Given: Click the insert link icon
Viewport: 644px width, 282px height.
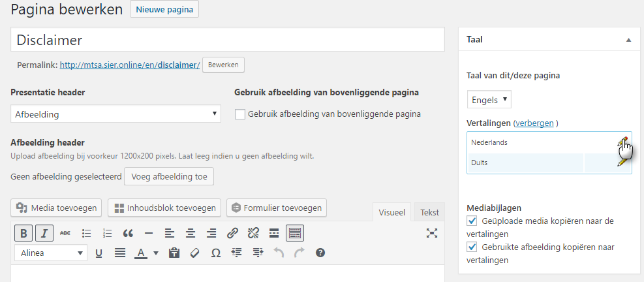Looking at the screenshot, I should [232, 233].
